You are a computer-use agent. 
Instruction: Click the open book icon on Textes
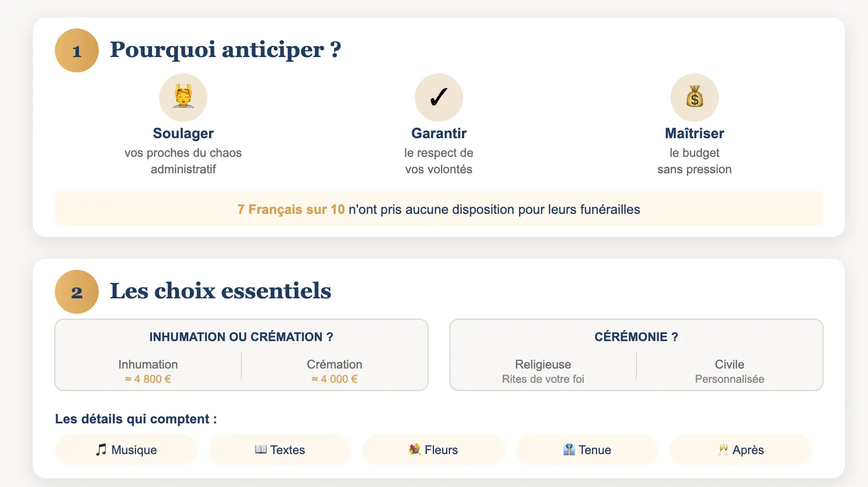261,450
